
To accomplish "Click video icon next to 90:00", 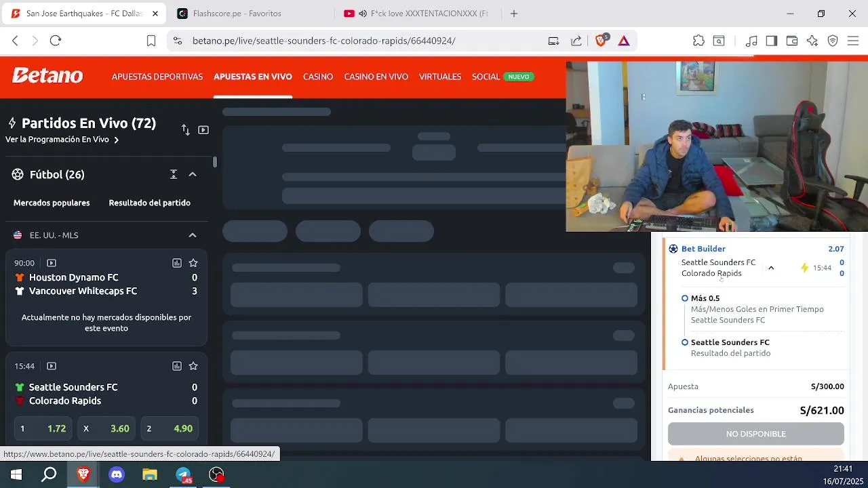I will 52,263.
